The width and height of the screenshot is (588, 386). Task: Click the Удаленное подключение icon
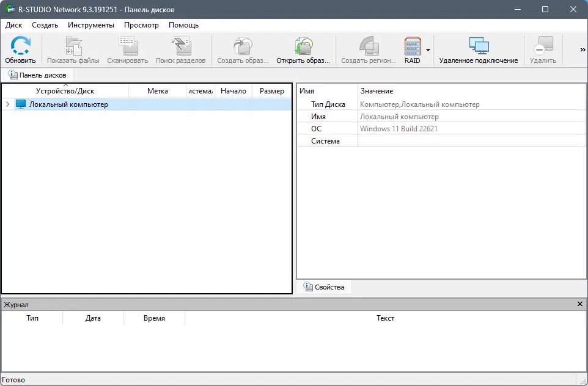pos(479,46)
